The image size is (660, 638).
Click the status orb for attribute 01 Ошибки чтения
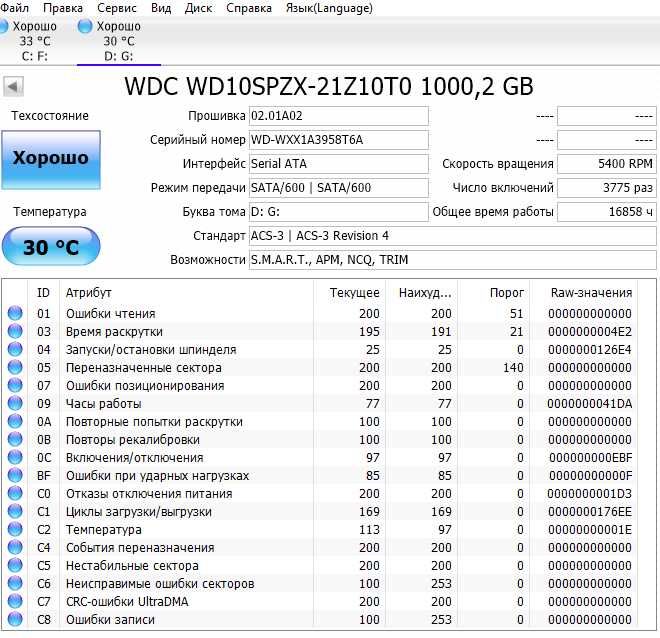coord(15,313)
